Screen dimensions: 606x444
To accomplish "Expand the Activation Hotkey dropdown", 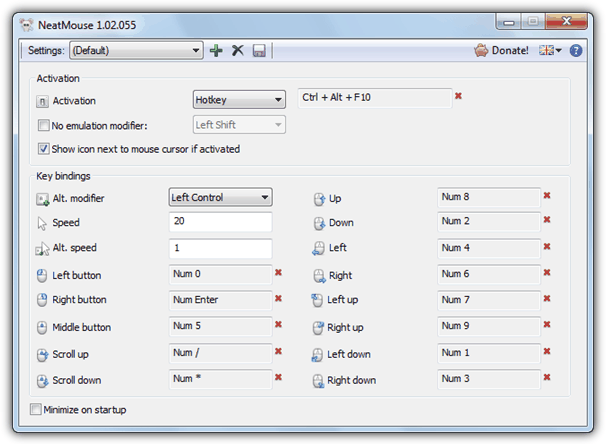I will pos(238,100).
